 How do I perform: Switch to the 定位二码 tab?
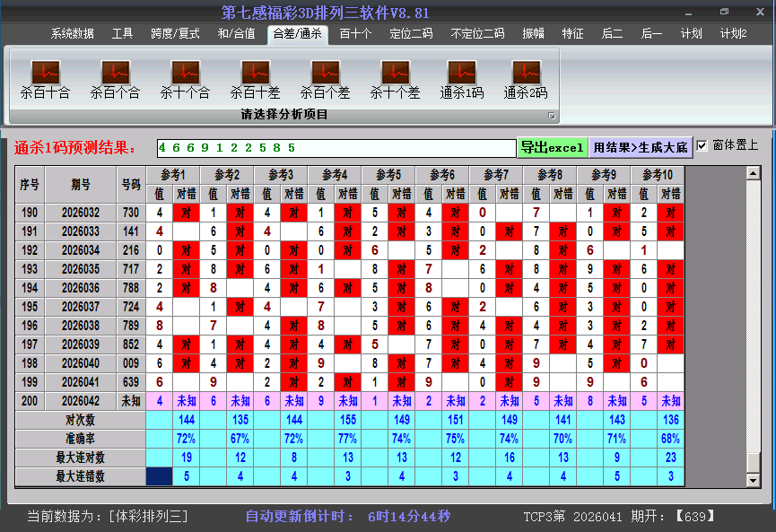[411, 34]
